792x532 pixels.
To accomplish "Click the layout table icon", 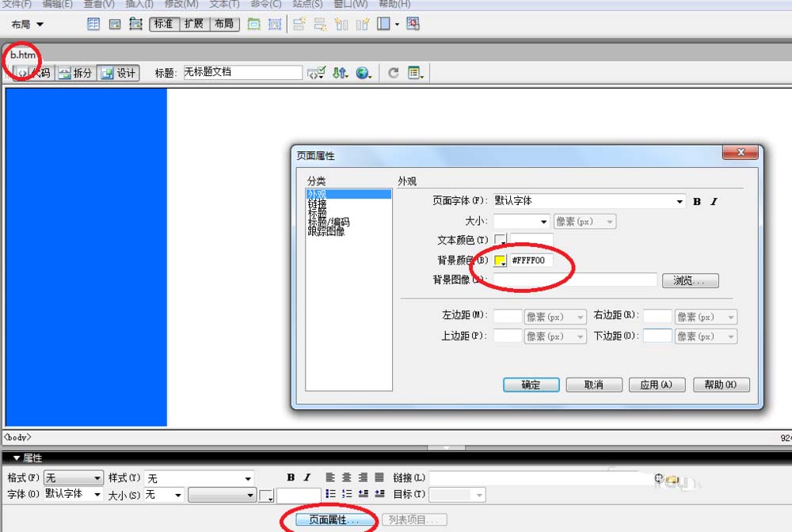I will 253,24.
